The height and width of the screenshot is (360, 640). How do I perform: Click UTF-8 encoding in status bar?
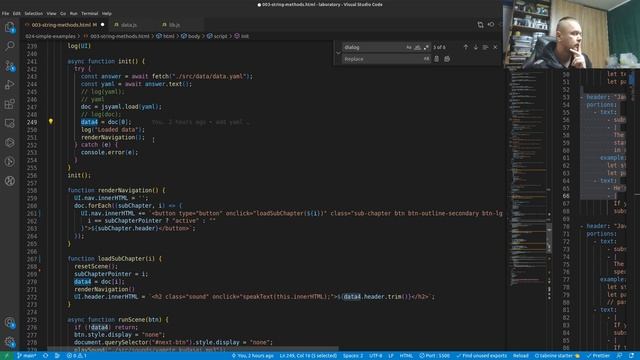[376, 356]
